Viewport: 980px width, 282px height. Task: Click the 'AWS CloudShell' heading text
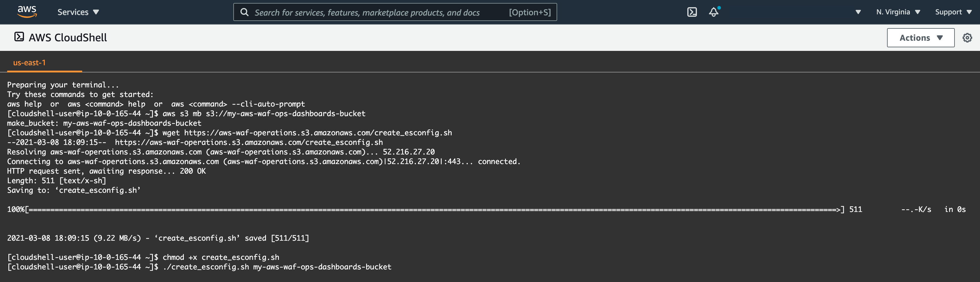point(68,38)
